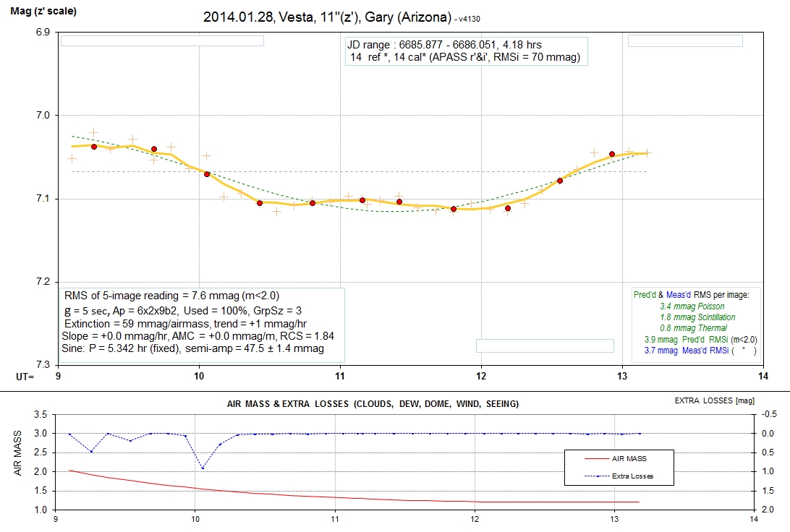The height and width of the screenshot is (532, 790).
Task: Click the empty box at top-right of plot
Action: coord(685,40)
